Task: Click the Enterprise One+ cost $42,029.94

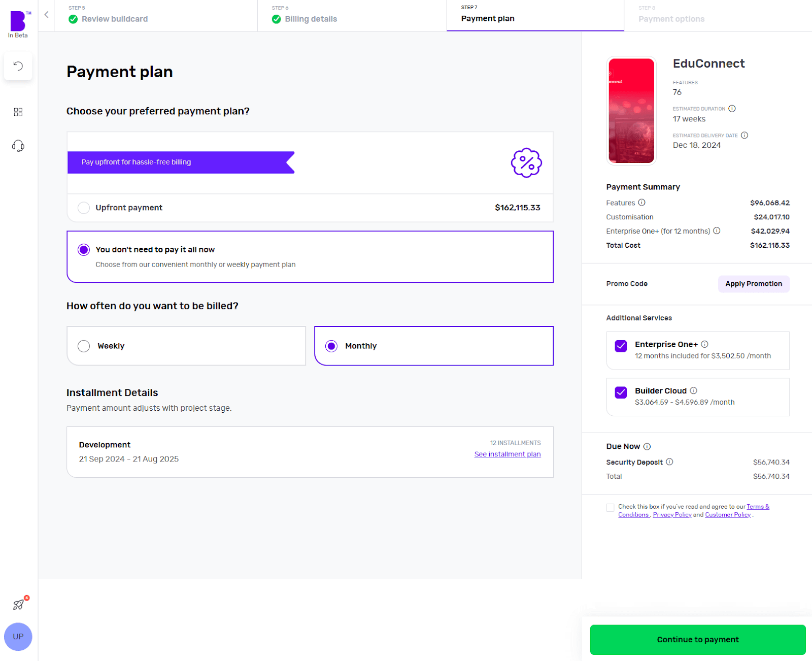Action: (x=770, y=231)
